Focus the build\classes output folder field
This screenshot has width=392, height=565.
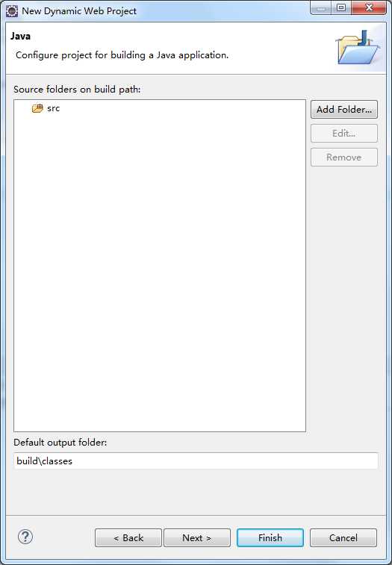tap(196, 461)
